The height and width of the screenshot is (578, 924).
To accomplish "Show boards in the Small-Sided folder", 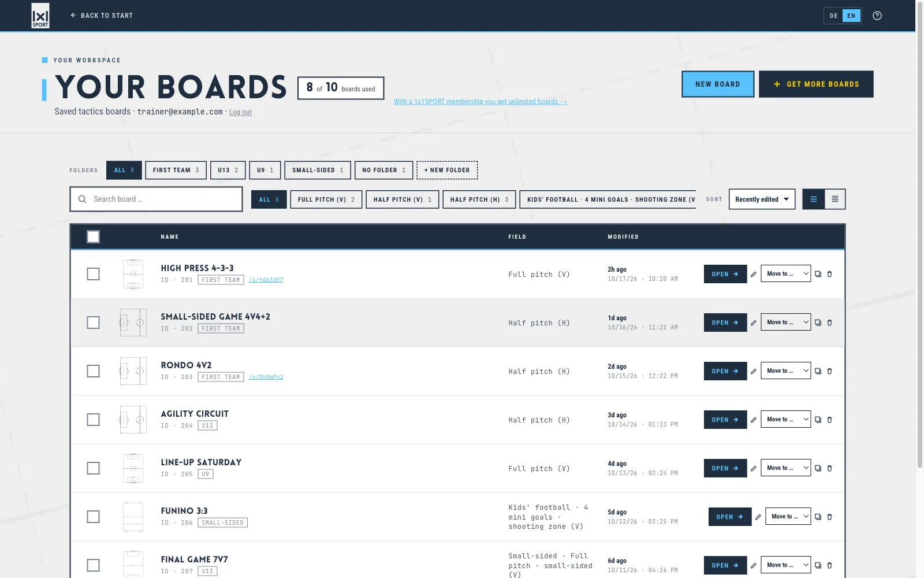I will 318,170.
